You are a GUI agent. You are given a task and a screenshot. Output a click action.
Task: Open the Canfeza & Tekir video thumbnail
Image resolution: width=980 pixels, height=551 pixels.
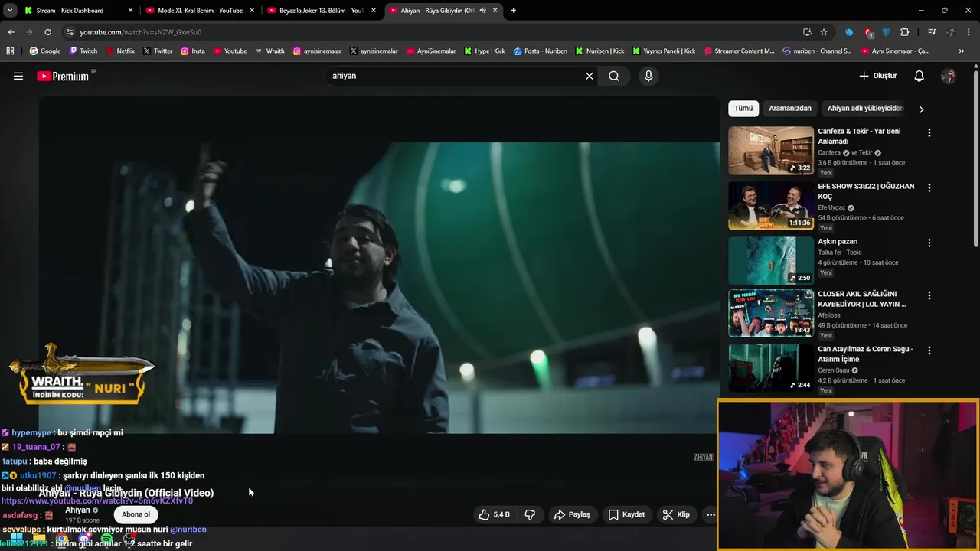[771, 151]
